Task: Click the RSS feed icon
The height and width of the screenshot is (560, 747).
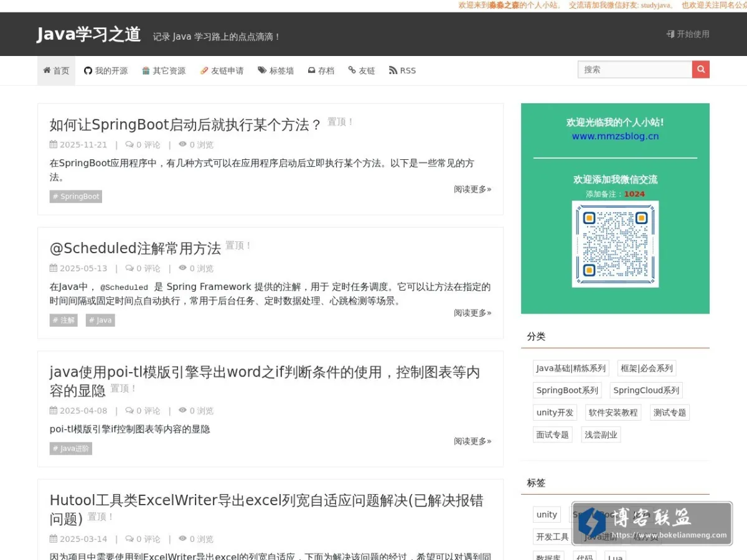Action: click(x=393, y=70)
